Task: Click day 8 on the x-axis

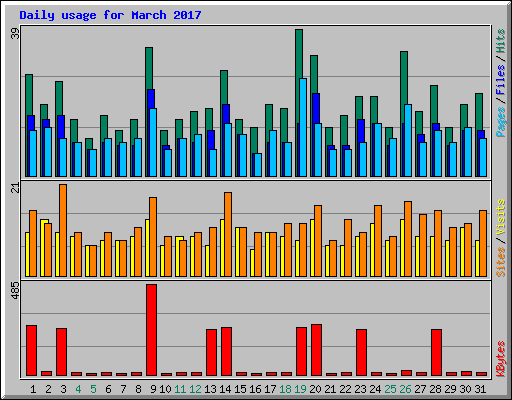Action: (138, 389)
